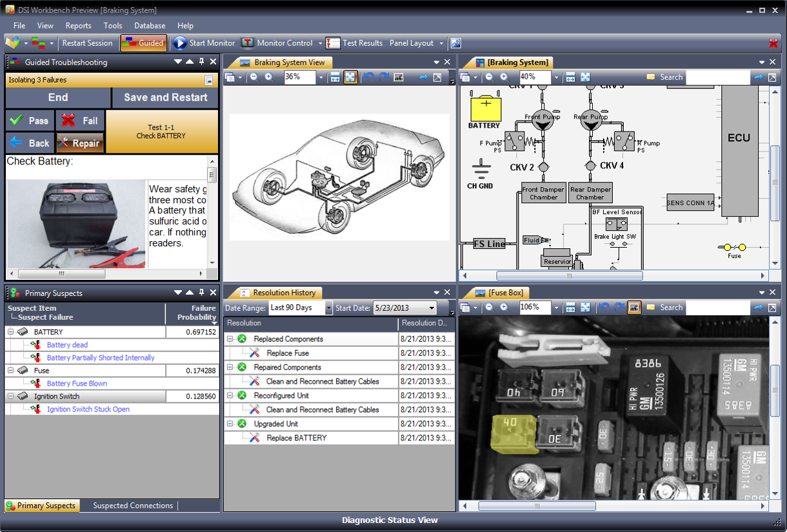Rotate left in Braking System View toolbar
The width and height of the screenshot is (787, 532).
tap(368, 77)
